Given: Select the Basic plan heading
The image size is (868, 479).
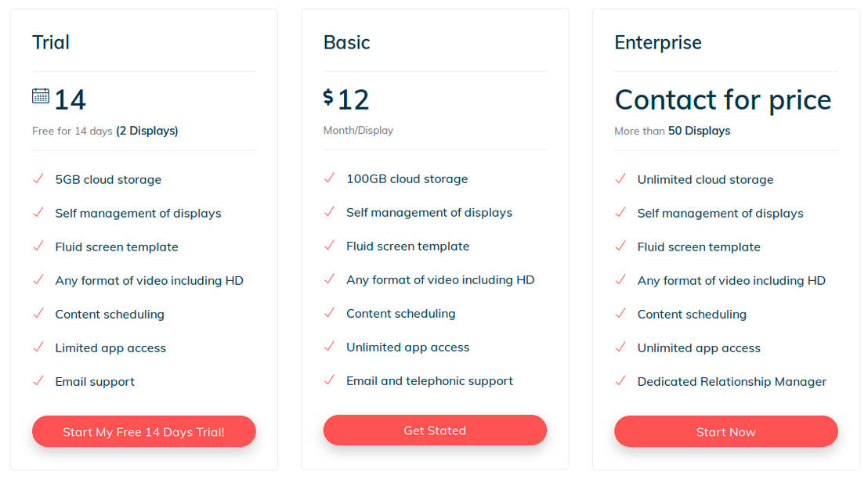Looking at the screenshot, I should 346,42.
